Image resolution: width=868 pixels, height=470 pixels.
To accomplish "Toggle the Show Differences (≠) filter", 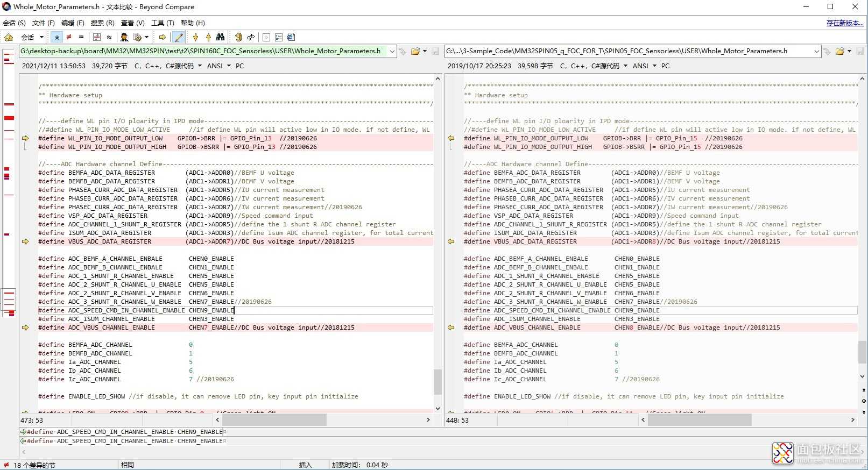I will coord(69,37).
